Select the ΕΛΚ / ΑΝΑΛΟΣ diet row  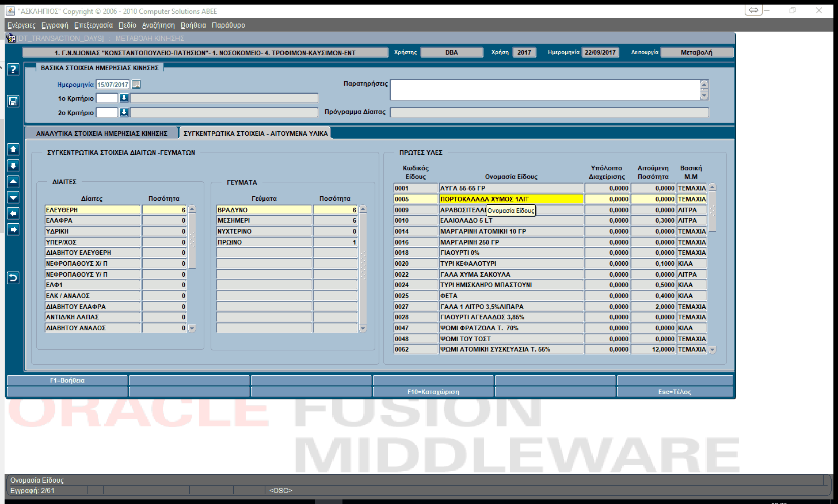point(93,296)
